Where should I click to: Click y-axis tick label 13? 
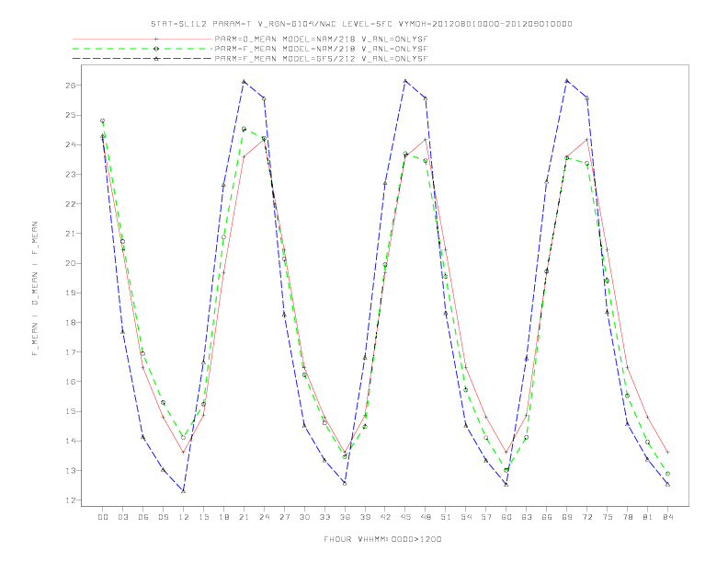click(x=70, y=471)
